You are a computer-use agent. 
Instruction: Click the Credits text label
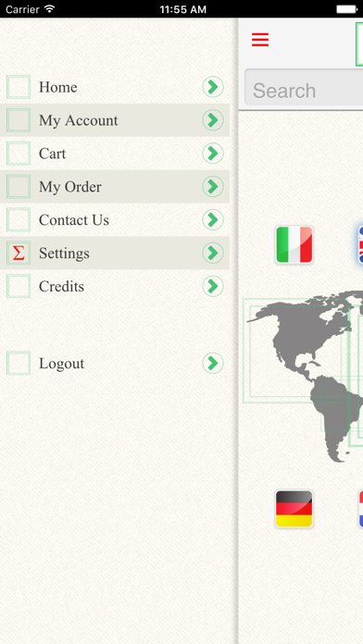tap(61, 287)
